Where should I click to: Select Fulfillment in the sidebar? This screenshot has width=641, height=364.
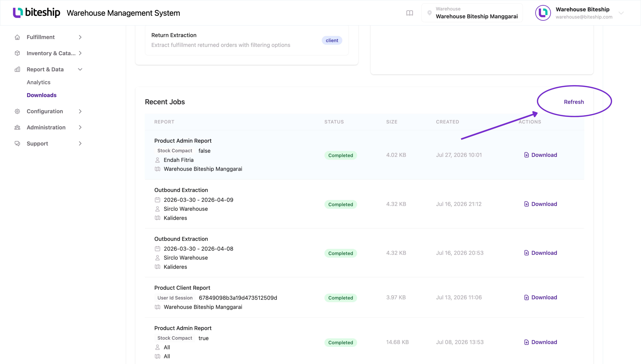point(41,37)
